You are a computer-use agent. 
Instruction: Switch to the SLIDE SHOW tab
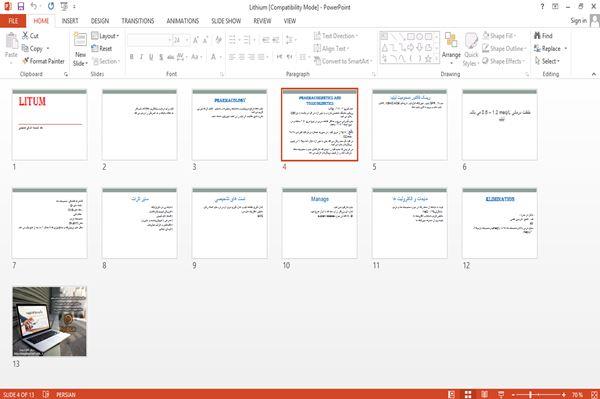(x=226, y=21)
